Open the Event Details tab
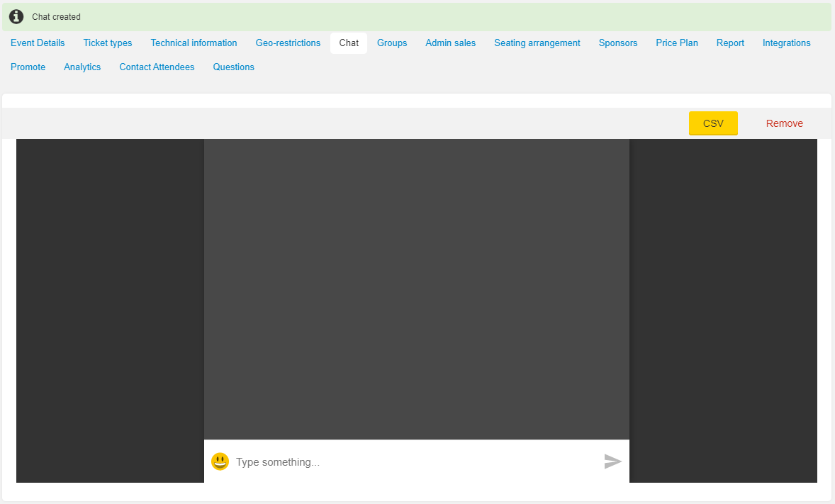Viewport: 835px width, 504px height. 38,43
